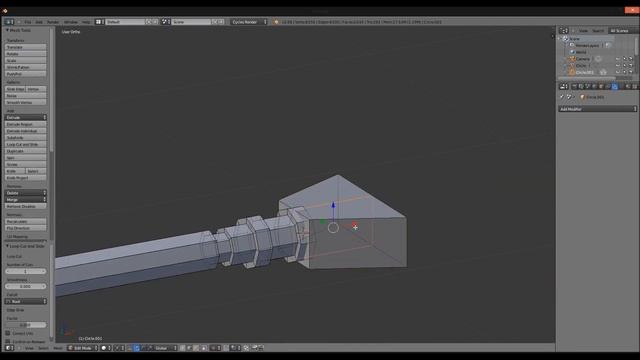Open the Extrude dropdown in Mesh Tools
Viewport: 640px width, 360px height.
(26, 118)
